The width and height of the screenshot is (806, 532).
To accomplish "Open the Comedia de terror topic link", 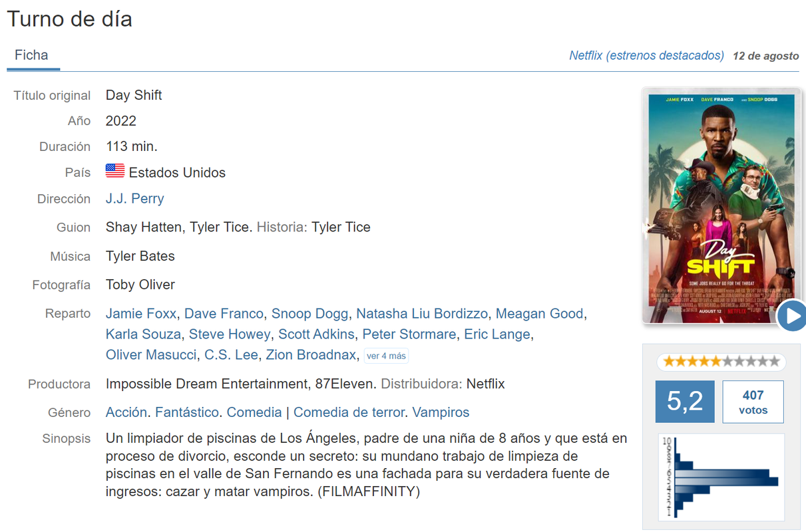I will pyautogui.click(x=349, y=412).
